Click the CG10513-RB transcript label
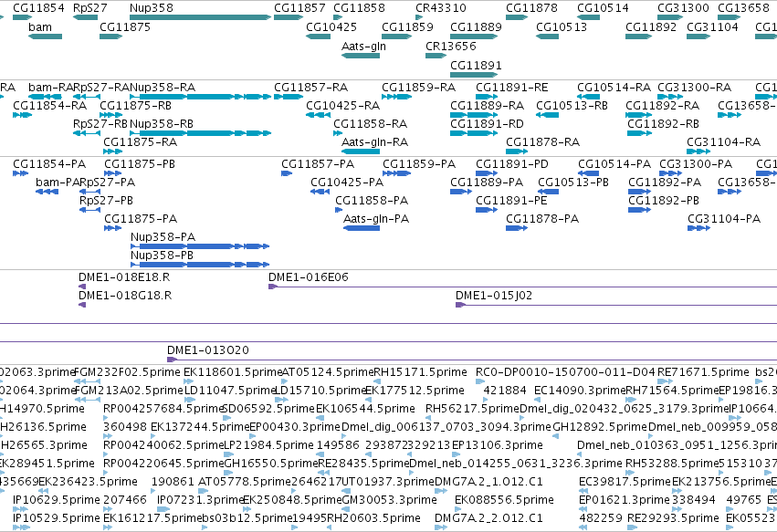This screenshot has width=777, height=532. pyautogui.click(x=572, y=106)
